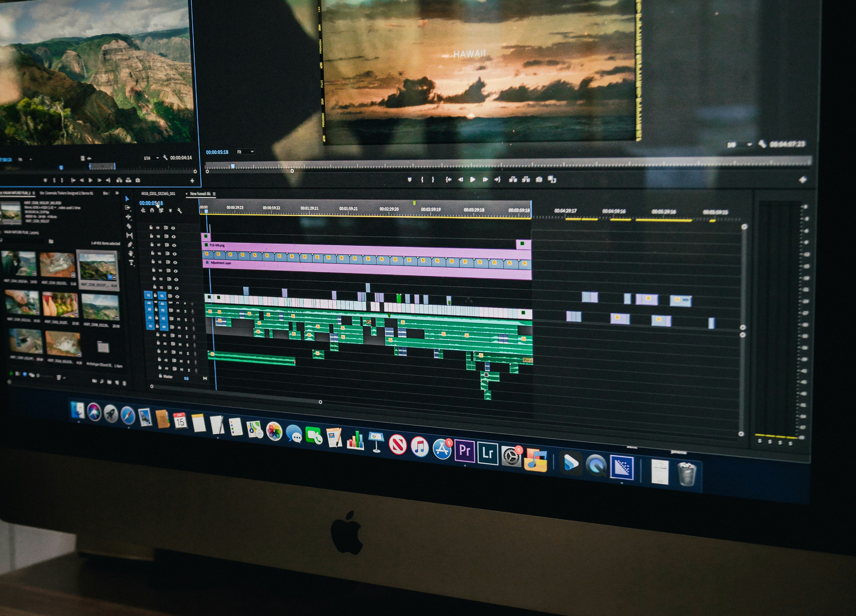Open 1/16 playback resolution dropdown in Source monitor

tap(151, 158)
